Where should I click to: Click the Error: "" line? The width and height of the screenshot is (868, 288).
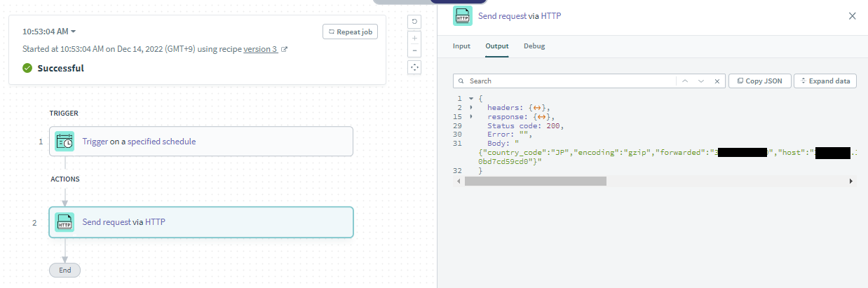(510, 135)
